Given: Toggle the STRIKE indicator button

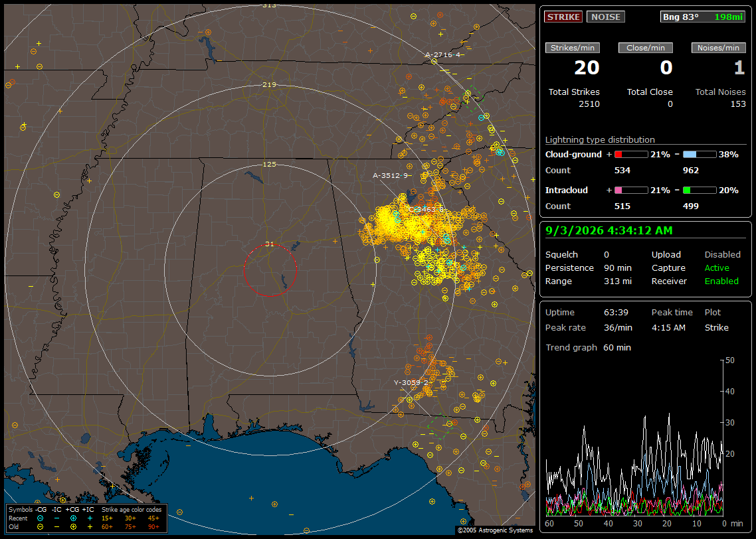Looking at the screenshot, I should tap(563, 17).
